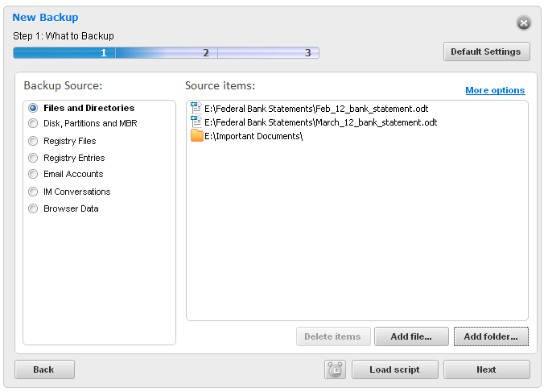Click the Default Settings button
The image size is (544, 392).
click(x=486, y=52)
